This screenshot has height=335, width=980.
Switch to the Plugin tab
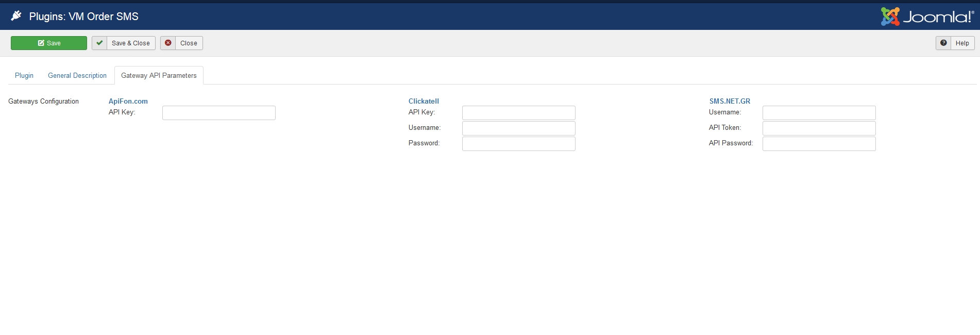pos(24,76)
